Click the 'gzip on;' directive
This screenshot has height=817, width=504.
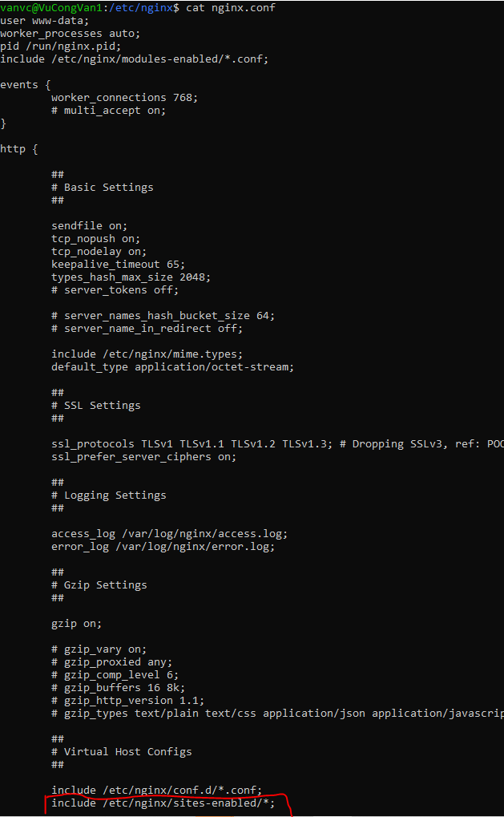(x=76, y=623)
